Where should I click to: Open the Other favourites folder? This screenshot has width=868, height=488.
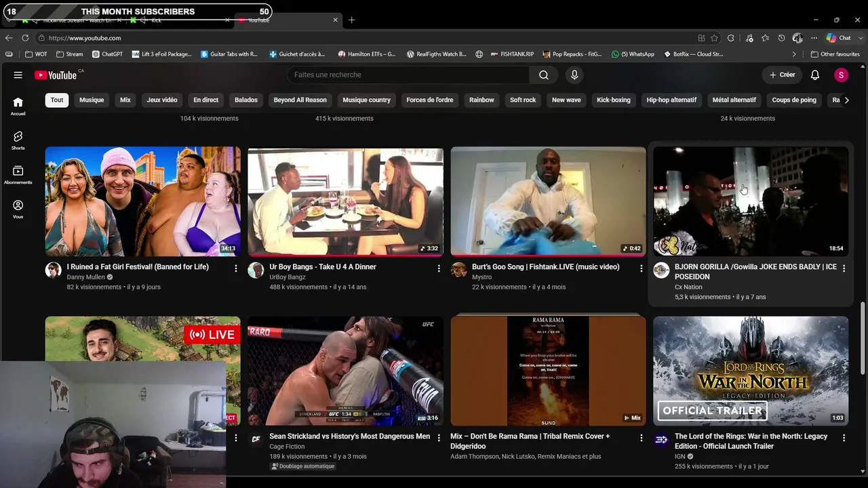pyautogui.click(x=835, y=54)
